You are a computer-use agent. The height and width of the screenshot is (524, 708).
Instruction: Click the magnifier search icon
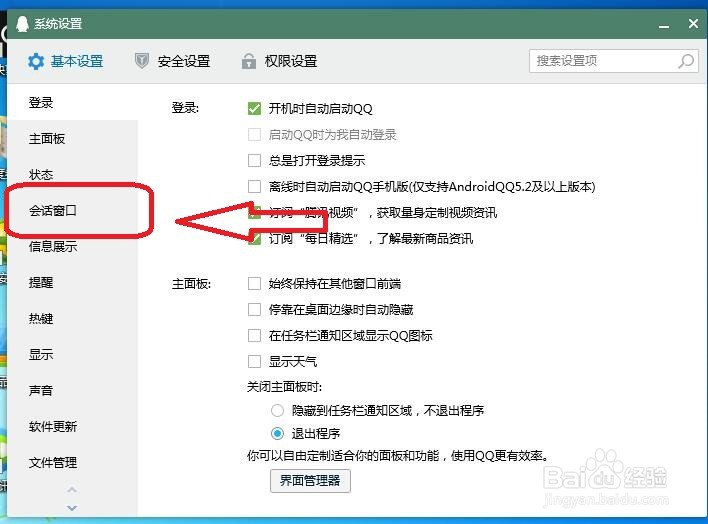pos(686,61)
